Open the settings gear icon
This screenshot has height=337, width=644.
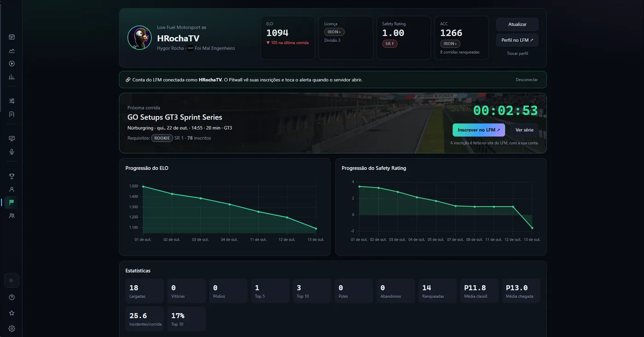click(12, 329)
